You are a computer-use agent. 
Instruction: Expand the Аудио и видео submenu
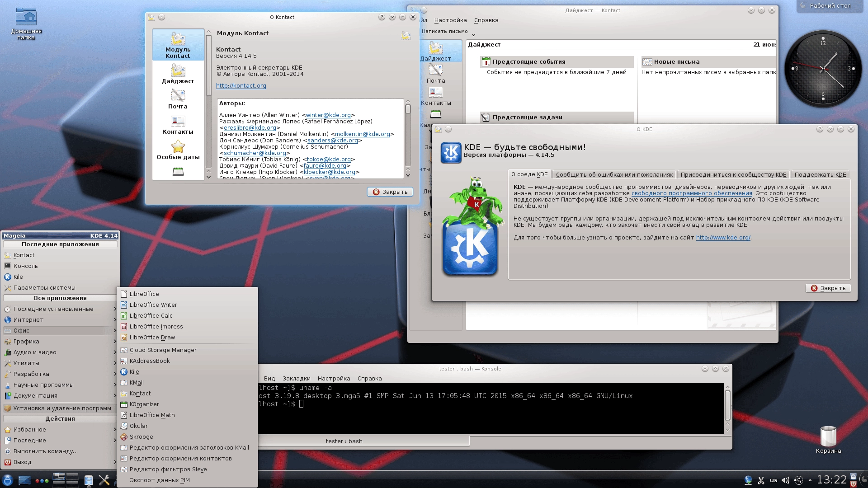coord(60,352)
